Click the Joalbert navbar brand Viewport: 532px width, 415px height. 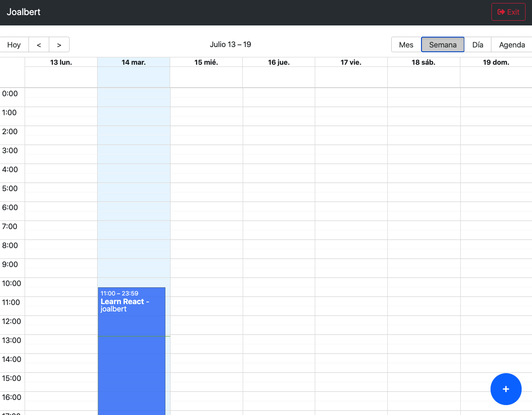[24, 12]
